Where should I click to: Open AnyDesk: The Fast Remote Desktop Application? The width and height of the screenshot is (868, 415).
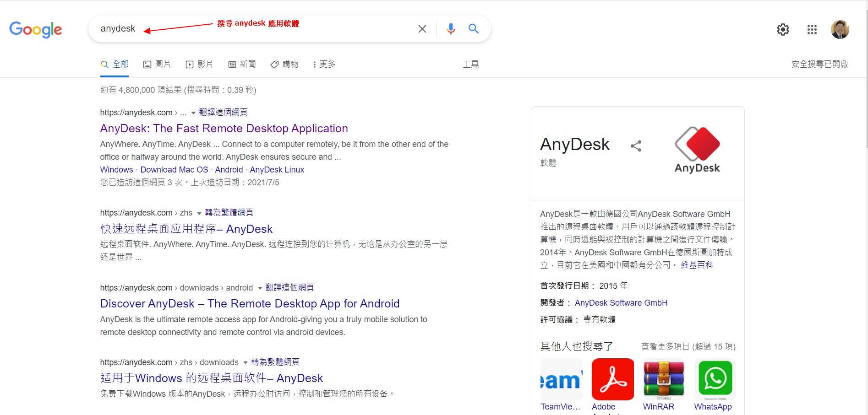click(x=224, y=128)
